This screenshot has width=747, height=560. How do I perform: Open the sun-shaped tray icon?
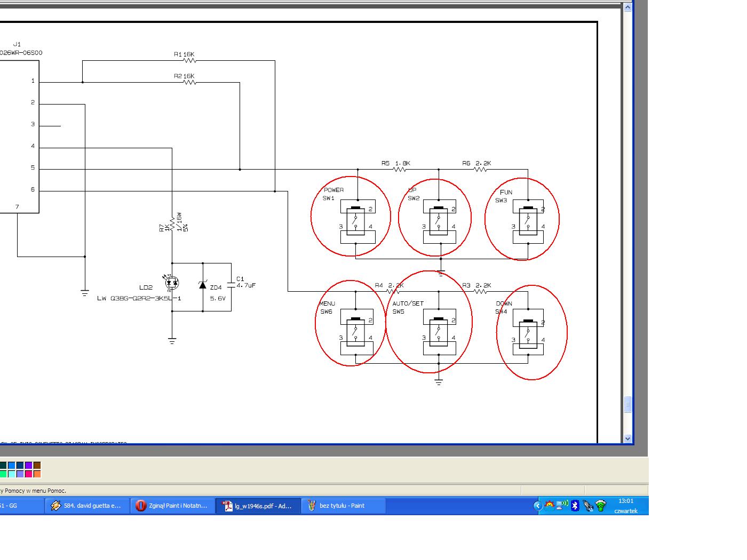click(550, 505)
